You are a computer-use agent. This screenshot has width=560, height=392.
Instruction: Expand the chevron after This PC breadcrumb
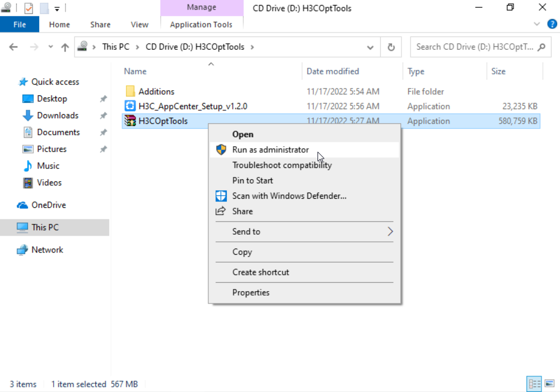[137, 47]
